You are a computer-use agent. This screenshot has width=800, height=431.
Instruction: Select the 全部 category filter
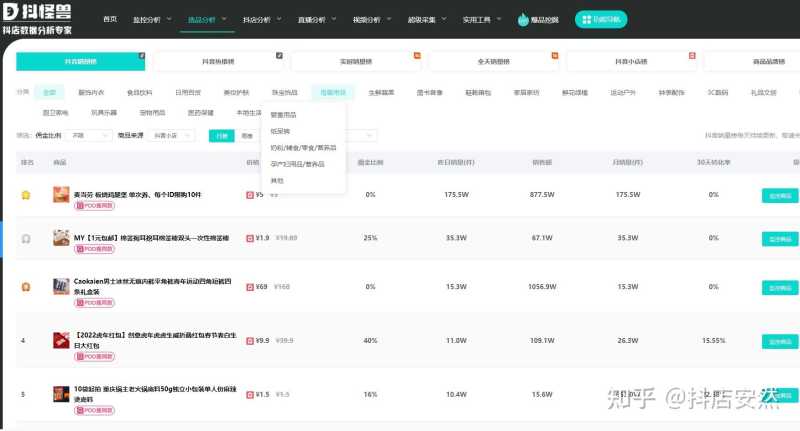[49, 92]
